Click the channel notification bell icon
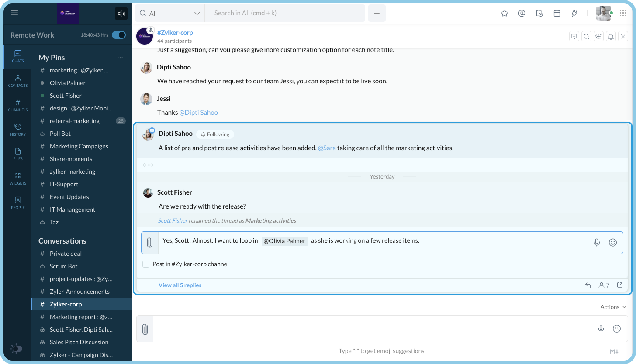 (x=611, y=37)
